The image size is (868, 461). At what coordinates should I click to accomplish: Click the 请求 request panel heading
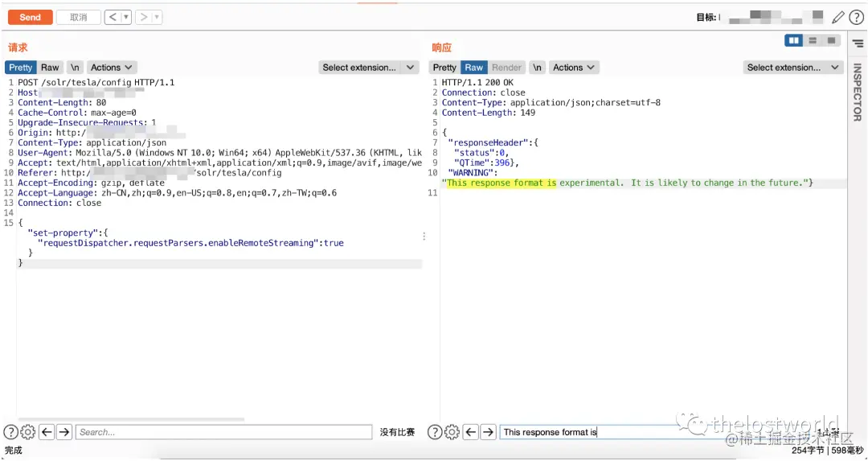18,47
